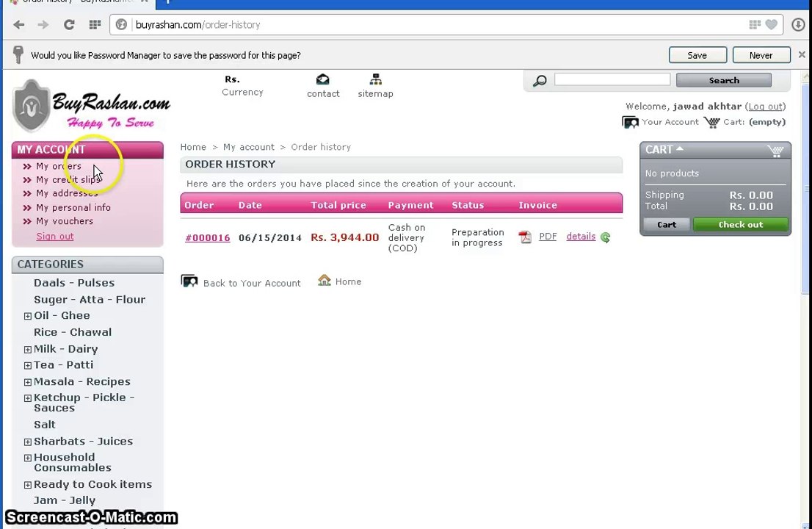This screenshot has height=529, width=812.
Task: Open My addresses
Action: (x=66, y=192)
